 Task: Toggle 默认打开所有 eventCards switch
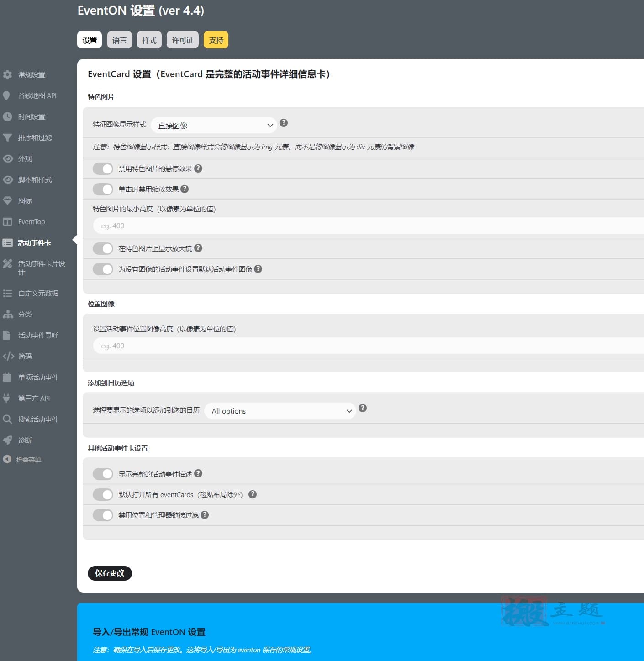(103, 494)
